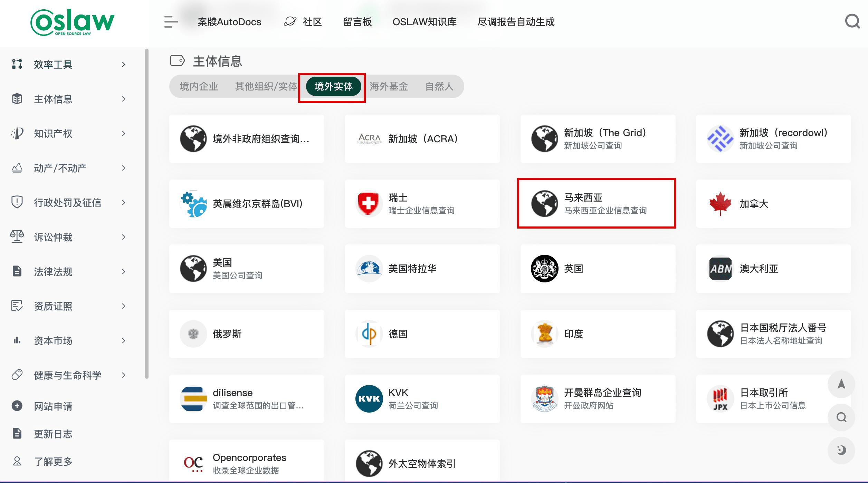Click the BVI gear icon

tap(193, 204)
